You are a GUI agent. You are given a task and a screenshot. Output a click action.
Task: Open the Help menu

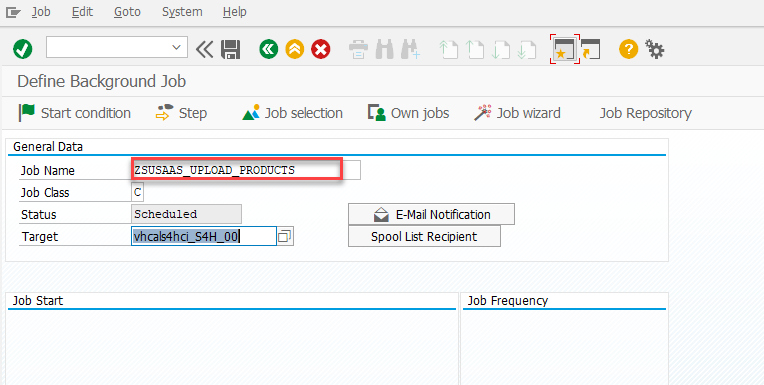click(234, 12)
